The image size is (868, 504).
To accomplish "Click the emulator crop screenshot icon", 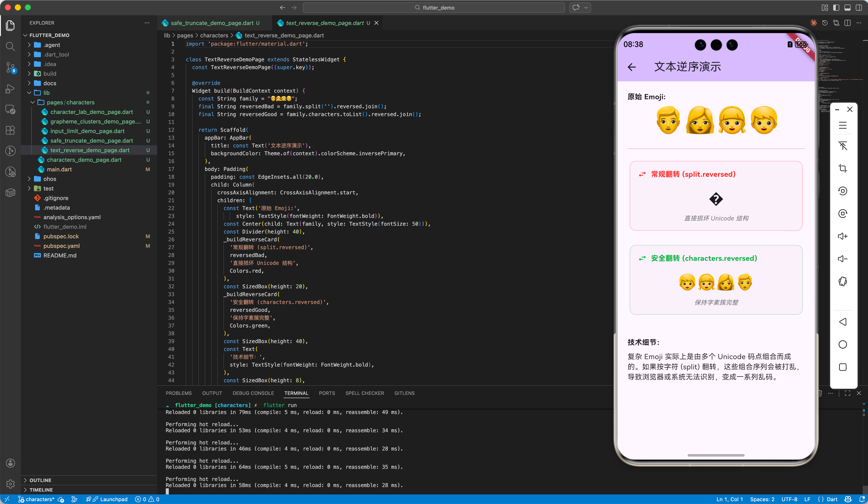I will pos(843,168).
